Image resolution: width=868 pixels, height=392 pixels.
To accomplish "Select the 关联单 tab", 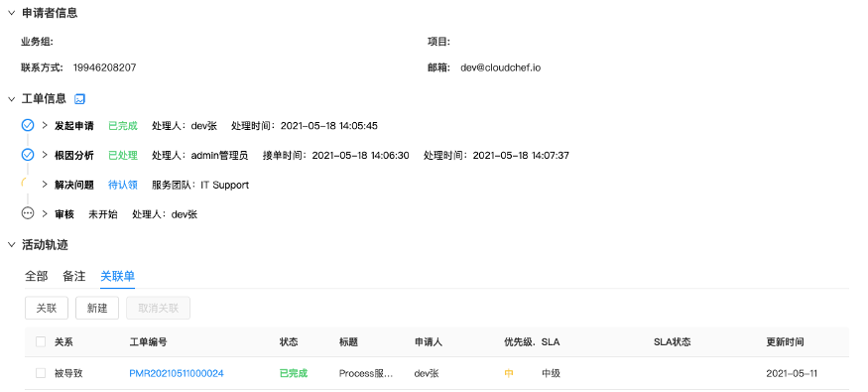I will pyautogui.click(x=117, y=276).
